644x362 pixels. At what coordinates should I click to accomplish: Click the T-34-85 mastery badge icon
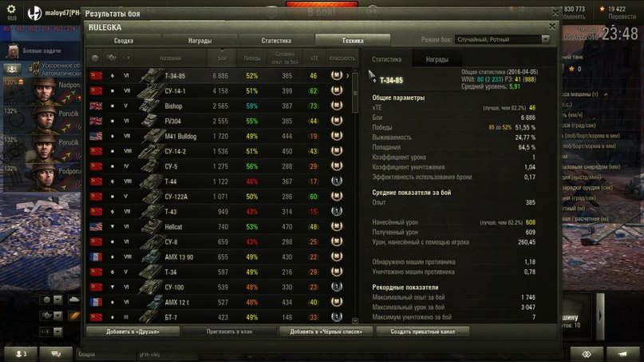point(337,75)
